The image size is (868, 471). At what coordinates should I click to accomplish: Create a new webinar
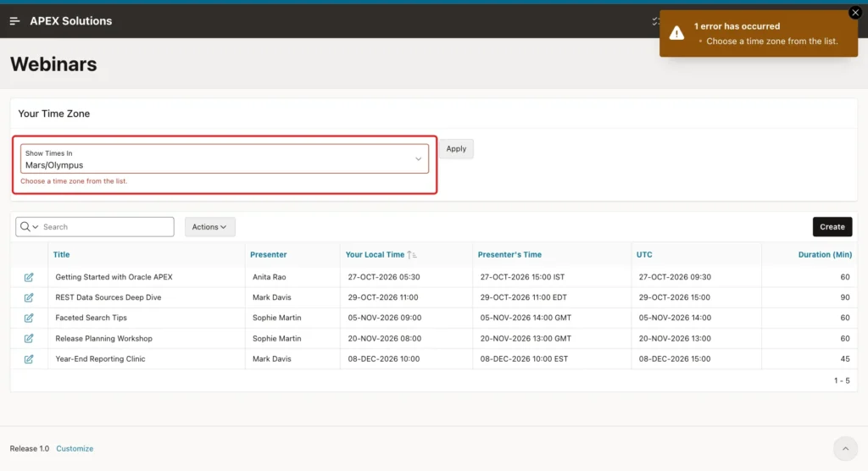[832, 227]
